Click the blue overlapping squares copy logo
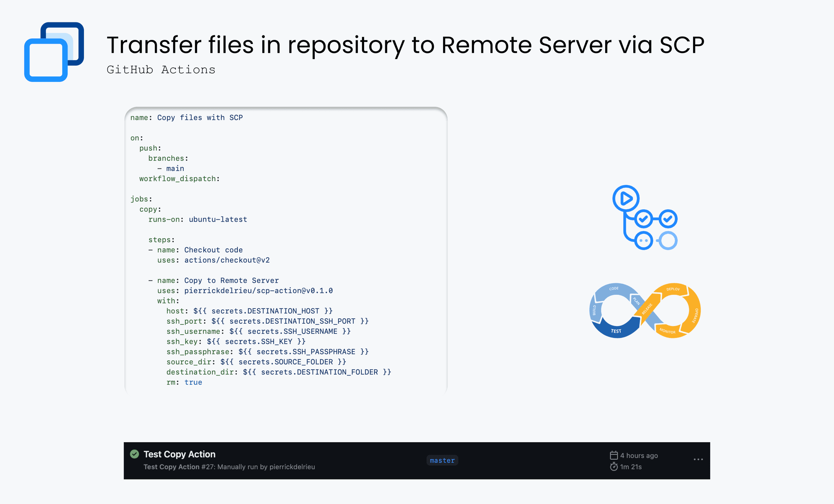This screenshot has width=834, height=504. point(54,52)
